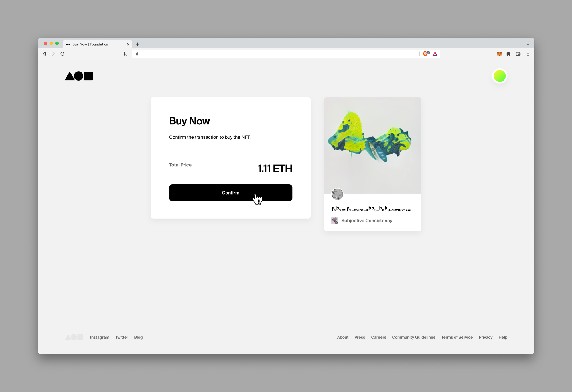Screen dimensions: 572x392
Task: Open Twitter social media link
Action: (122, 337)
